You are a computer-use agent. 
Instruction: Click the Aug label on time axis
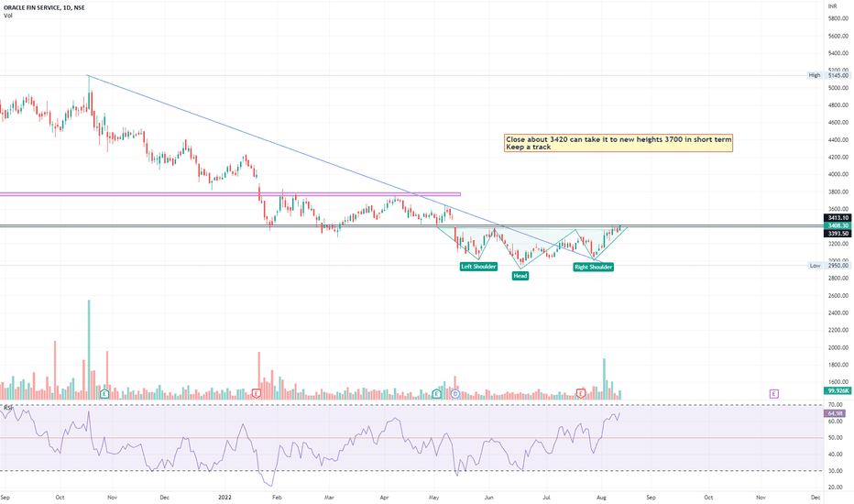(x=601, y=498)
